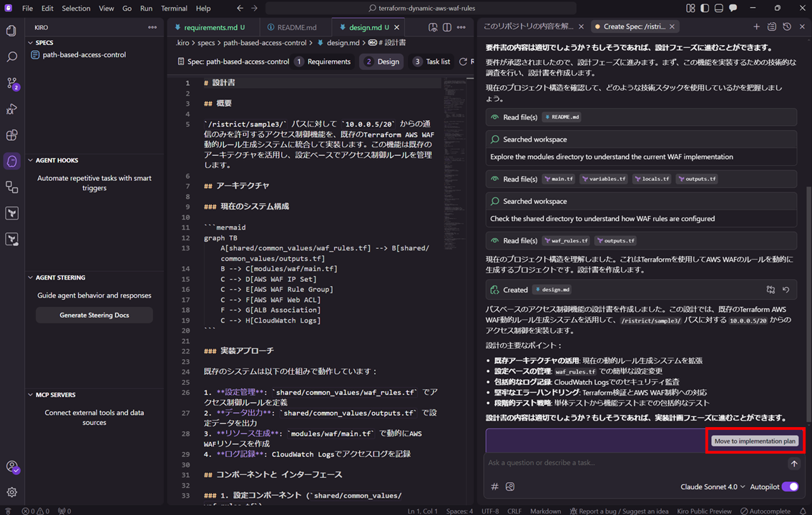Click the chat panel vertical scrollbar
Screen dimensions: 812x515
click(808, 303)
